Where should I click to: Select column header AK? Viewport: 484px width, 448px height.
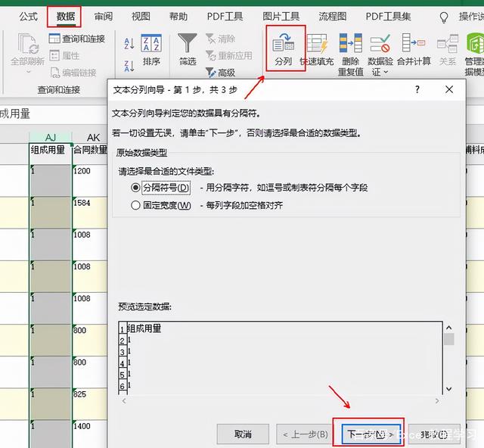coord(93,137)
